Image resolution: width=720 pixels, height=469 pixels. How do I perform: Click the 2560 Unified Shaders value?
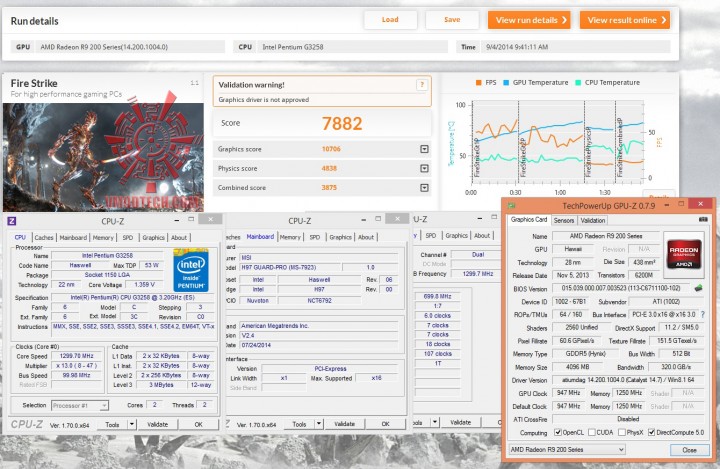tap(582, 328)
